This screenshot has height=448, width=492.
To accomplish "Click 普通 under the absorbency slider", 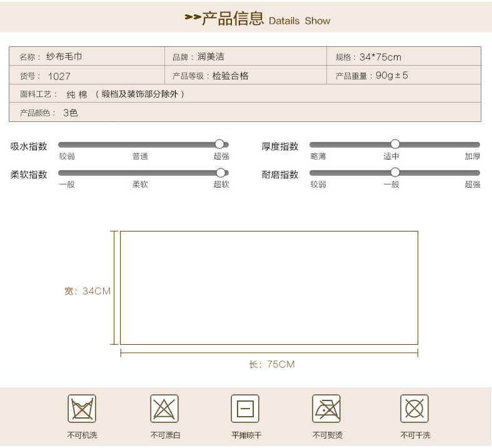I will pyautogui.click(x=140, y=156).
